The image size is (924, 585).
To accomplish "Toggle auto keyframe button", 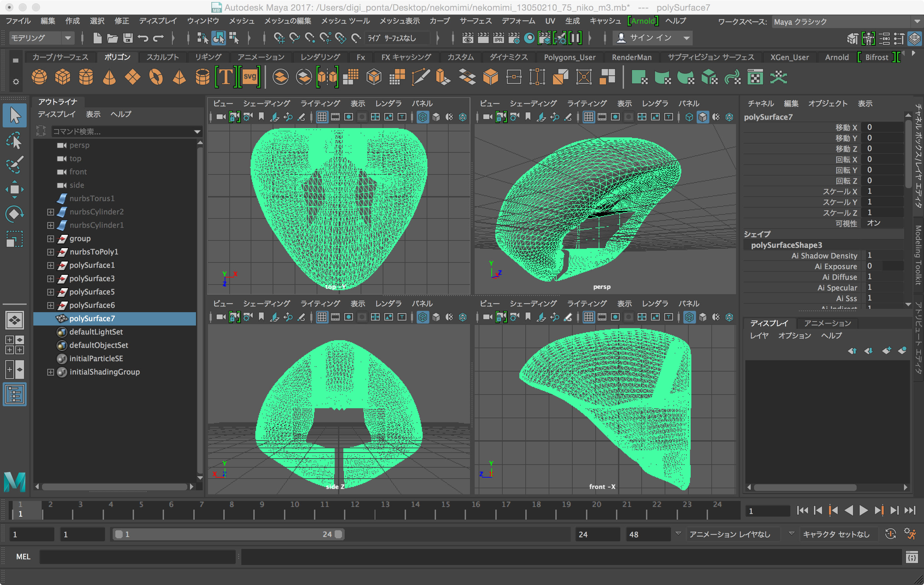I will [890, 534].
